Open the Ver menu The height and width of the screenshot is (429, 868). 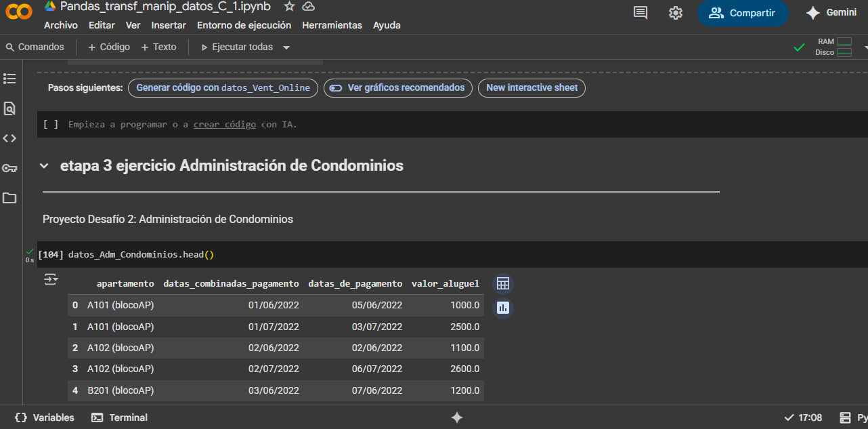(133, 25)
